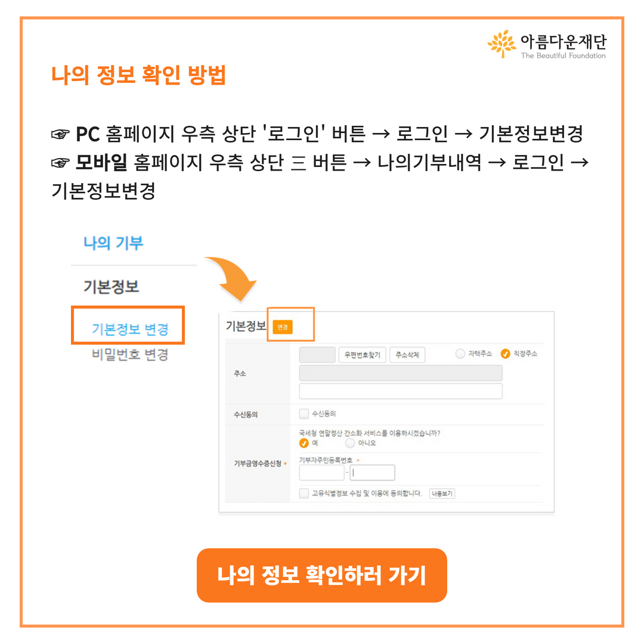Check the 고유식별정보 수집 동의 checkbox
This screenshot has height=644, width=644.
pos(304,493)
